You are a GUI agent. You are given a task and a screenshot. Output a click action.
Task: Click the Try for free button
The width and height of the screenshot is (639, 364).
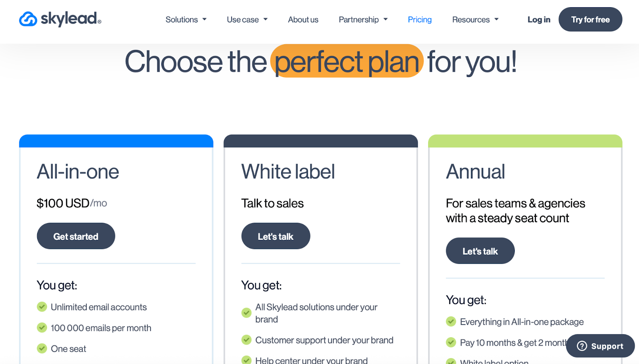point(590,19)
